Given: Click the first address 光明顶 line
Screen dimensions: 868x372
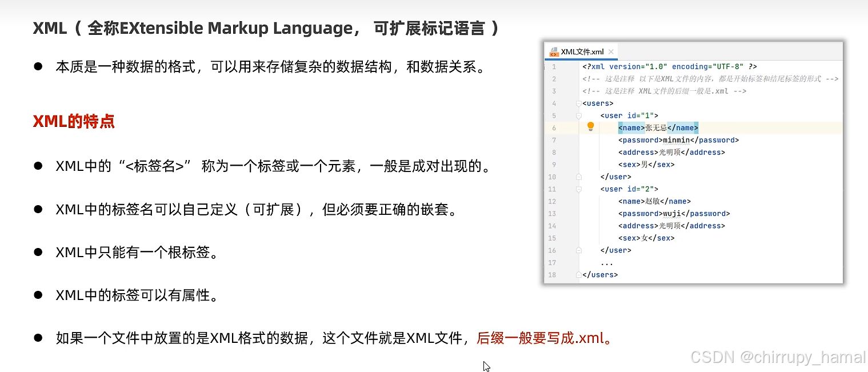Looking at the screenshot, I should pyautogui.click(x=671, y=153).
